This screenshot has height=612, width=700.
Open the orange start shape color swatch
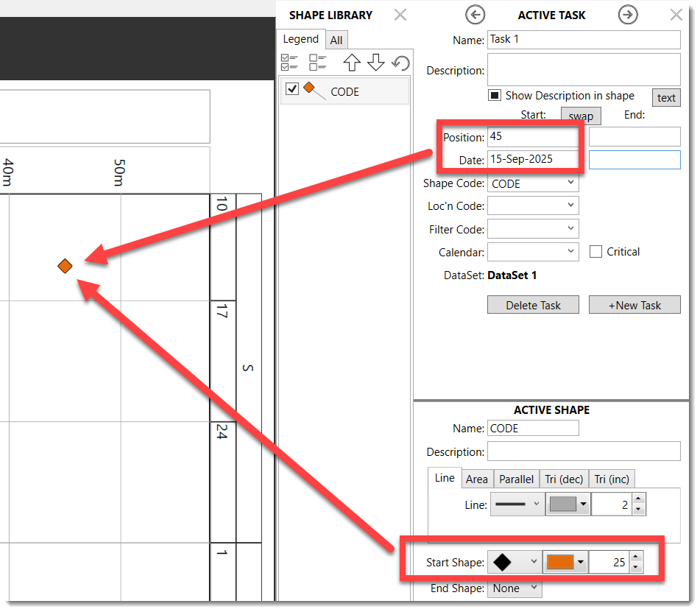pos(565,562)
